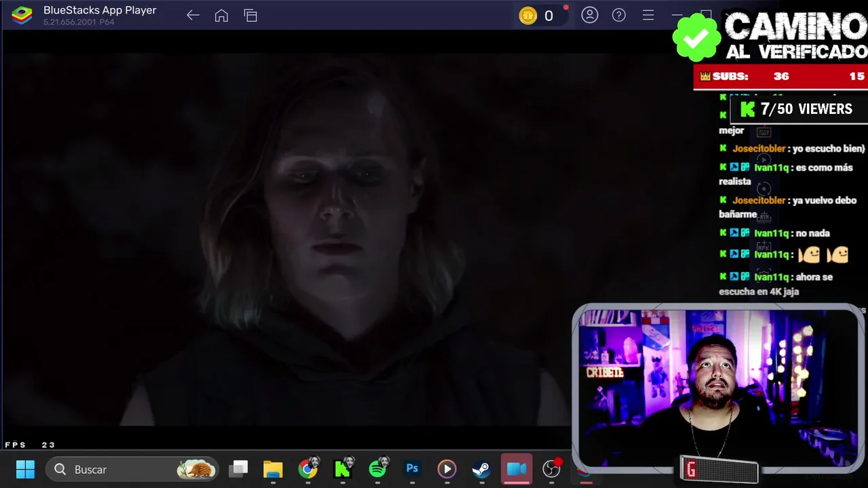The image size is (868, 488).
Task: Open the hedgehog search highlight icon
Action: tap(196, 469)
